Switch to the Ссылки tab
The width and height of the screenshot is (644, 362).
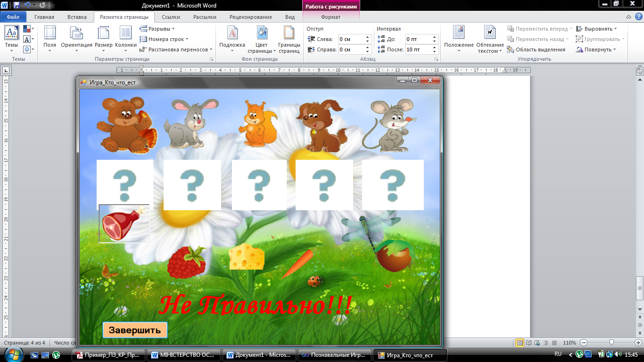coord(171,17)
